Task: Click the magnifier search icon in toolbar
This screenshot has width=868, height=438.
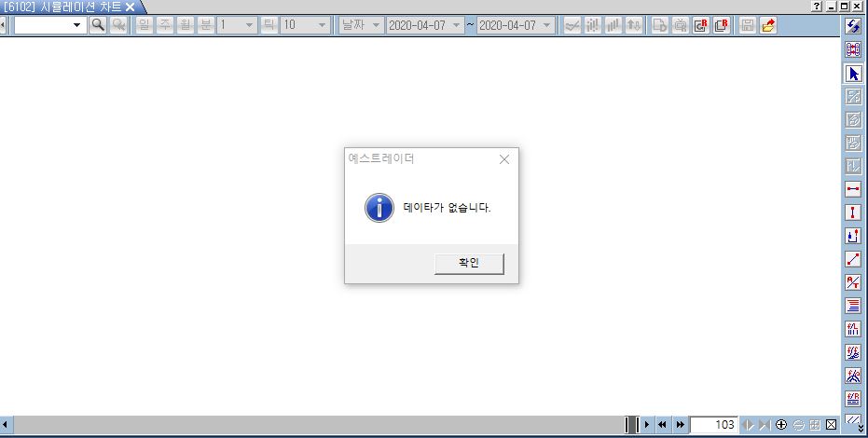Action: [98, 25]
